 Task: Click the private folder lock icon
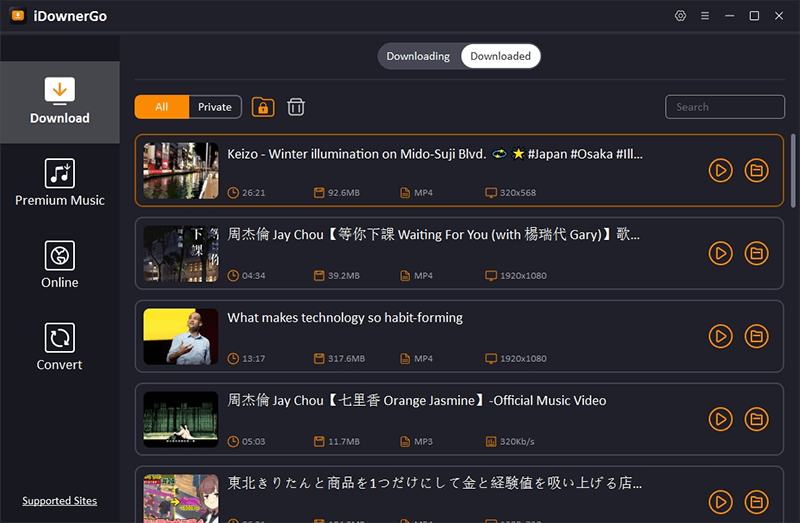click(263, 107)
